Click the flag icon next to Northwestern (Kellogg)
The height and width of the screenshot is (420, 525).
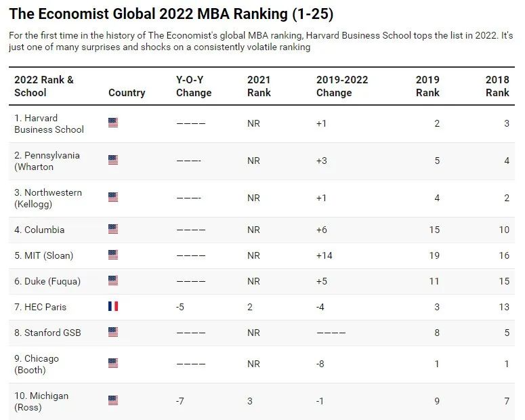(x=113, y=198)
